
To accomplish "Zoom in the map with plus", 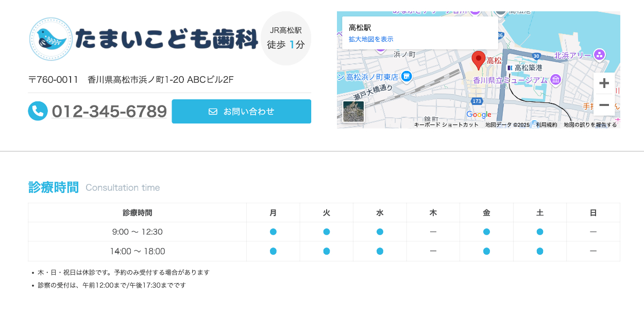I will 604,83.
